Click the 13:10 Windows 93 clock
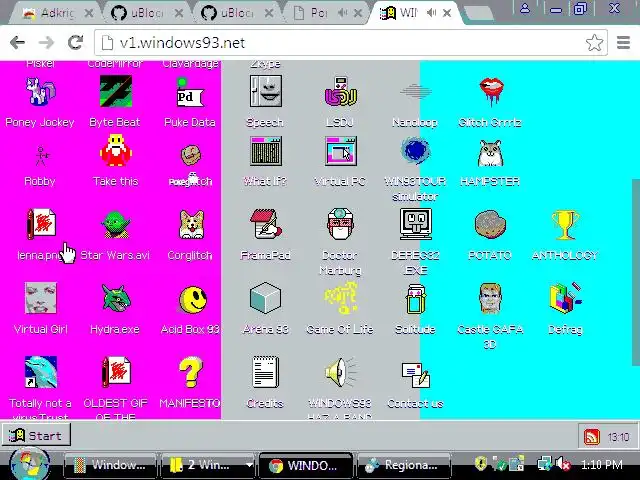 click(x=618, y=437)
